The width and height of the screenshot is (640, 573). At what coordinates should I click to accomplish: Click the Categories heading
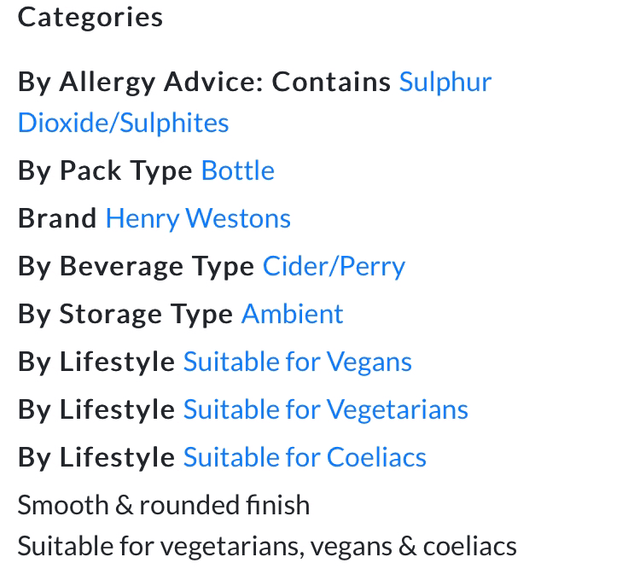pyautogui.click(x=90, y=17)
